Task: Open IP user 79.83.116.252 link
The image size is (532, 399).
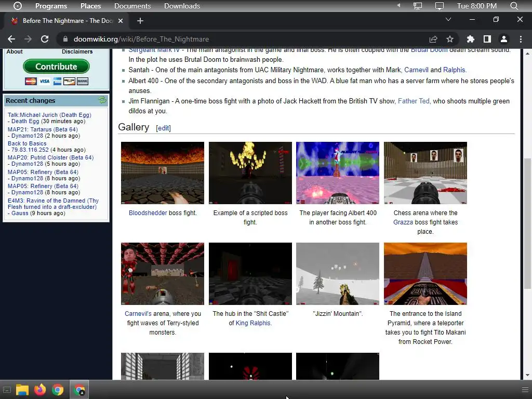Action: [30, 150]
